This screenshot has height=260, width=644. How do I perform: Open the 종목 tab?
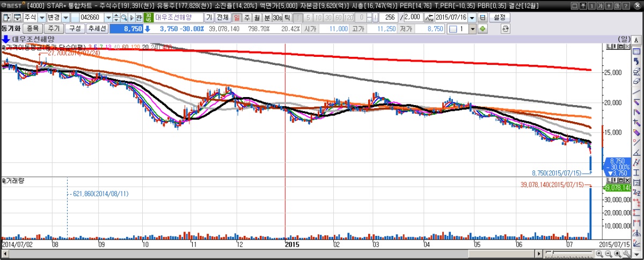pos(32,28)
